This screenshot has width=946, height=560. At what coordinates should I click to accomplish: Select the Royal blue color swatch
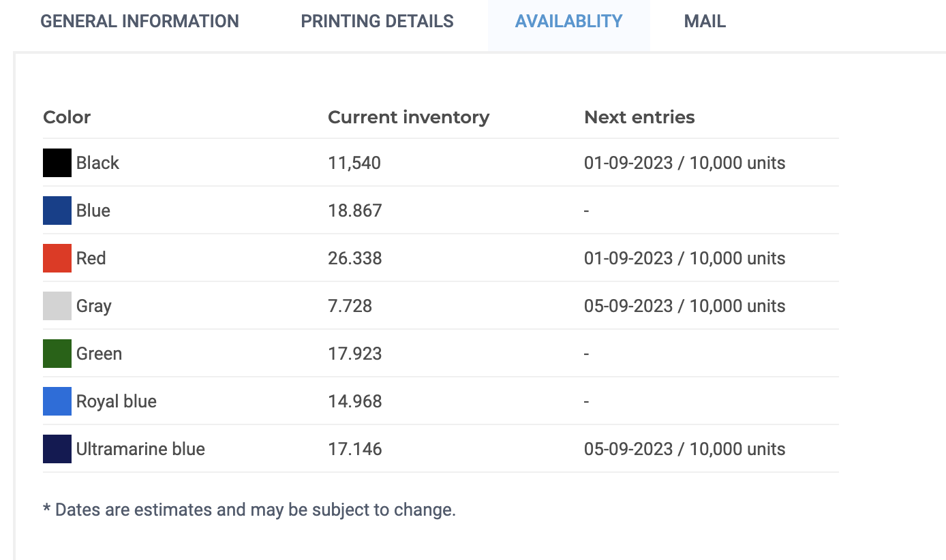click(57, 401)
